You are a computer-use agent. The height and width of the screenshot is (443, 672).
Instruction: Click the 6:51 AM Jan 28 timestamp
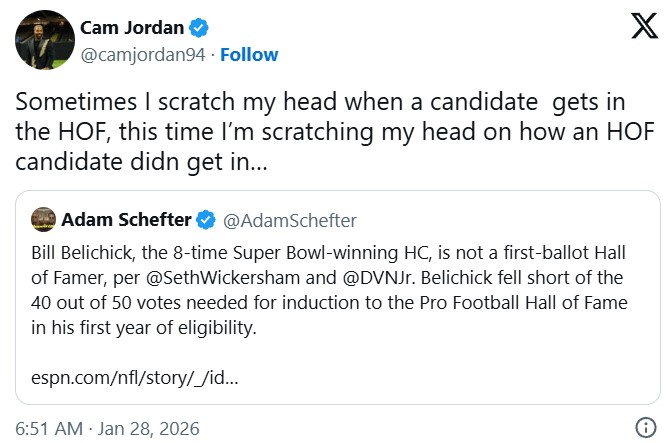click(x=107, y=428)
